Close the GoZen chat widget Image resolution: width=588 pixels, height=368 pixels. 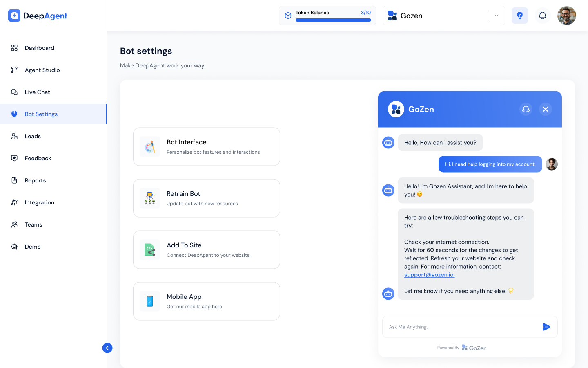[546, 109]
